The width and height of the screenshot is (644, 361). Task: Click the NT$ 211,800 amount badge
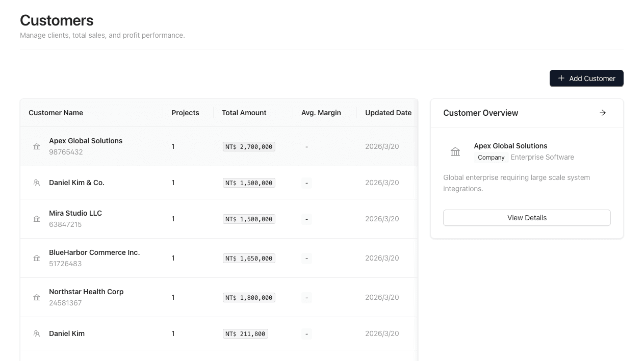245,334
